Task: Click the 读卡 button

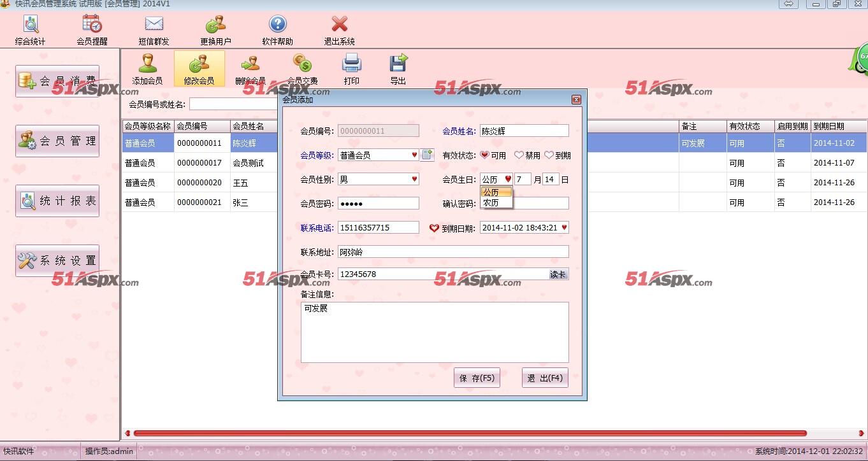Action: pyautogui.click(x=558, y=274)
